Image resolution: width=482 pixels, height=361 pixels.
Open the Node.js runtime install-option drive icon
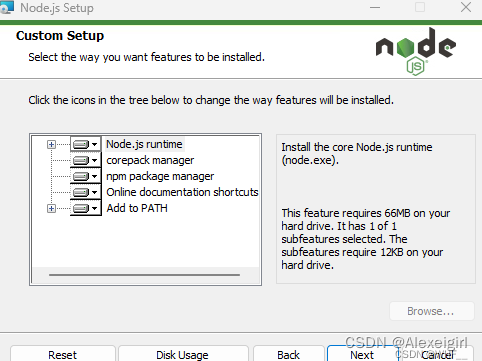click(x=86, y=144)
